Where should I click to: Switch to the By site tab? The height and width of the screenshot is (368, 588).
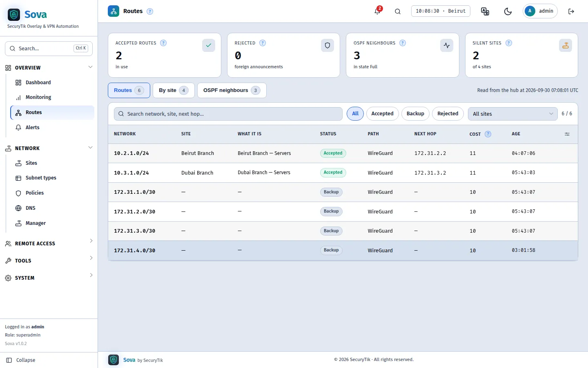click(x=174, y=90)
